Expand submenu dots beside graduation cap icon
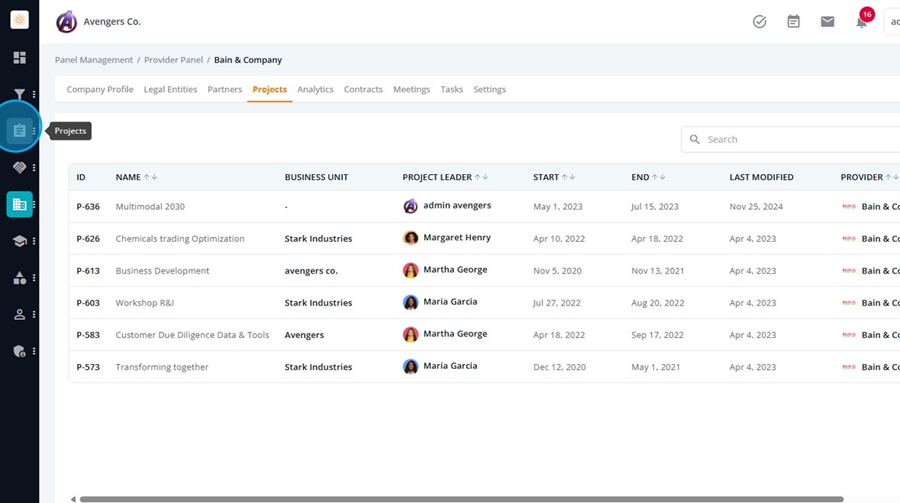 (34, 241)
